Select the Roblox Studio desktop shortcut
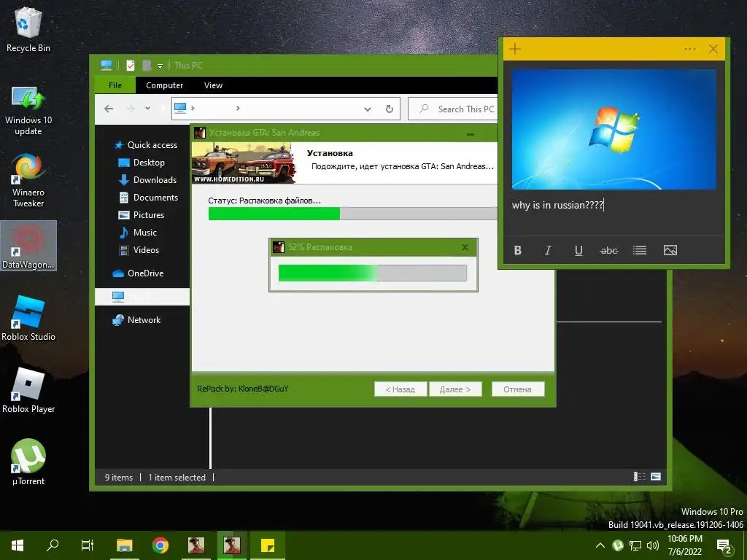 [x=28, y=318]
